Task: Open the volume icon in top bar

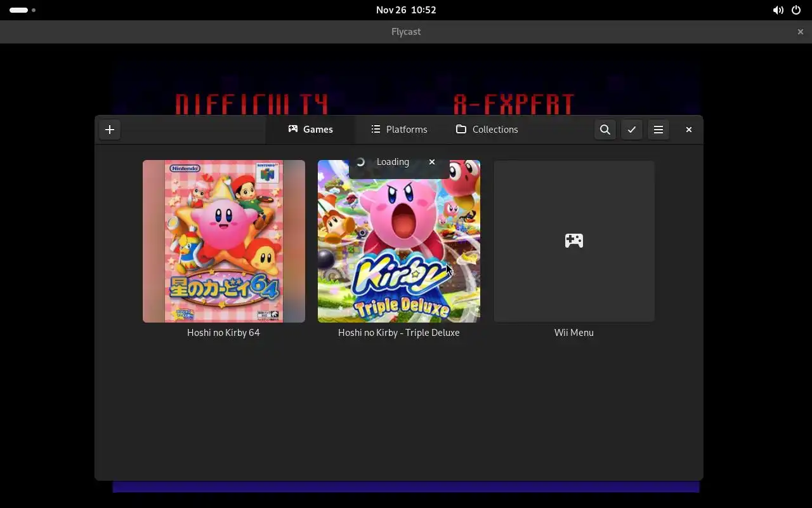Action: coord(778,10)
